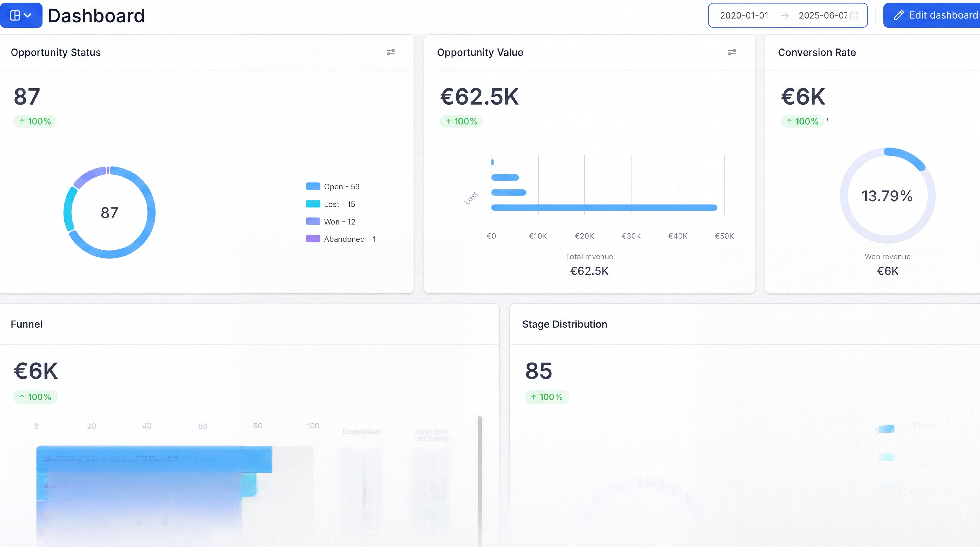Toggle Open - 59 legend swatch
The height and width of the screenshot is (547, 980).
coord(313,186)
